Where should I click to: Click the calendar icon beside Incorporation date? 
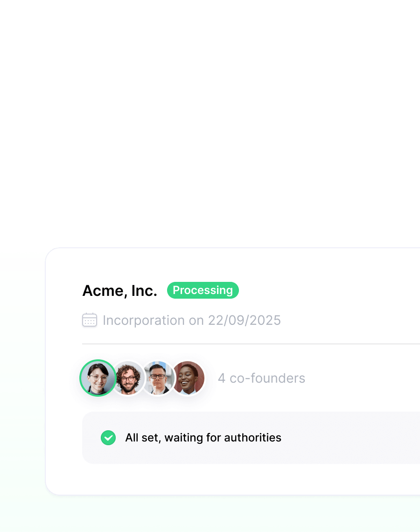point(90,320)
